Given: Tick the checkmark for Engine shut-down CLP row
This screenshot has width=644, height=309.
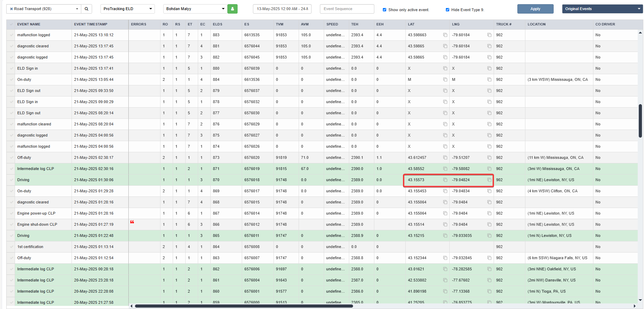Looking at the screenshot, I should tap(11, 224).
